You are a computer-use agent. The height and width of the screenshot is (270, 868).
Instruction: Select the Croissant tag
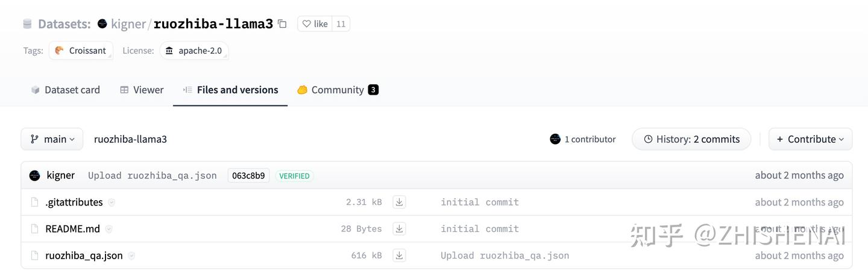click(81, 51)
